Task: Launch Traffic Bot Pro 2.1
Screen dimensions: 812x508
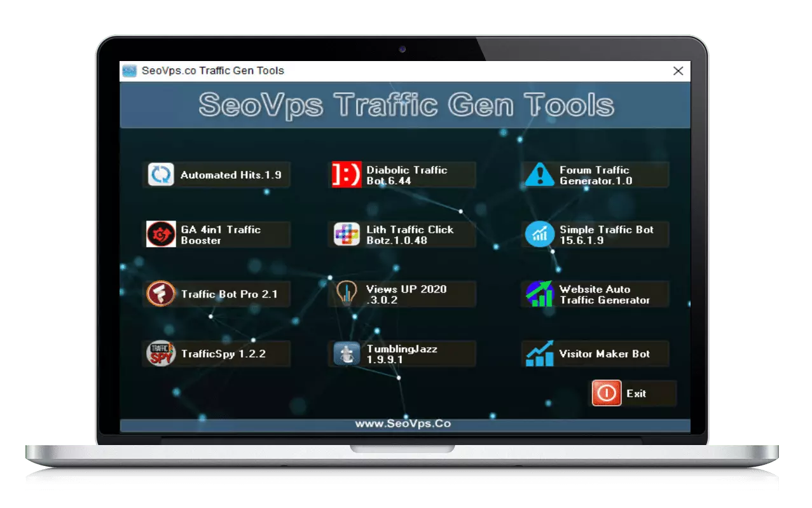Action: click(216, 294)
